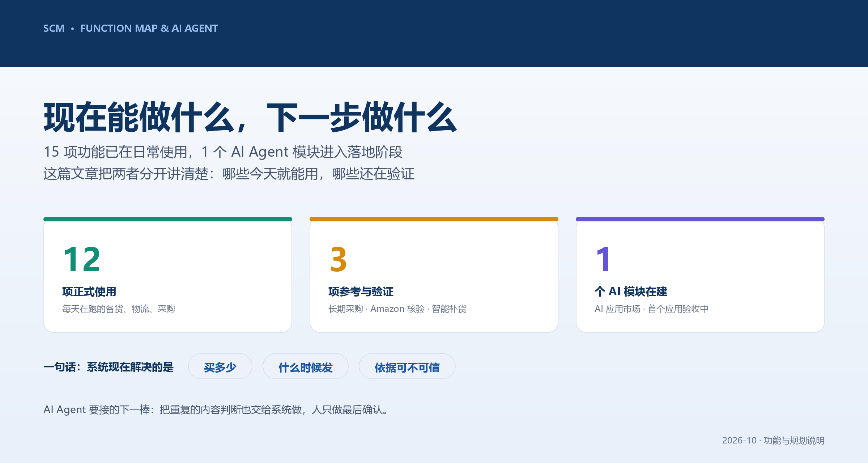
Task: Click FUNCTION MAP & AI AGENT header text
Action: point(149,28)
